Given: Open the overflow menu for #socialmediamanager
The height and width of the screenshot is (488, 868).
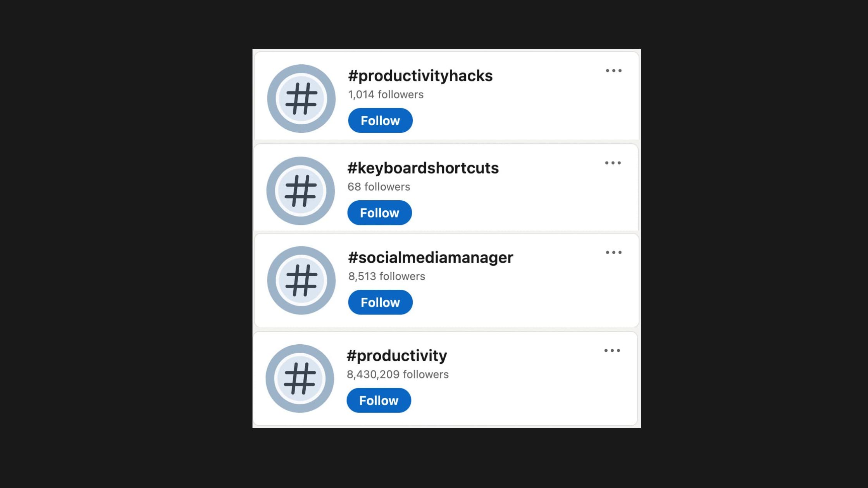Looking at the screenshot, I should click(x=614, y=252).
